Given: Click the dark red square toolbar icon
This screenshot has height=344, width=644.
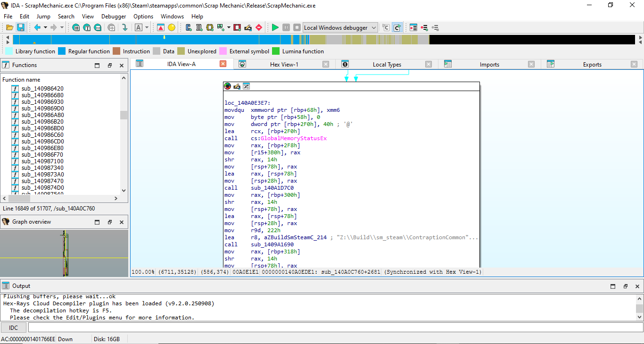Looking at the screenshot, I should [x=237, y=27].
